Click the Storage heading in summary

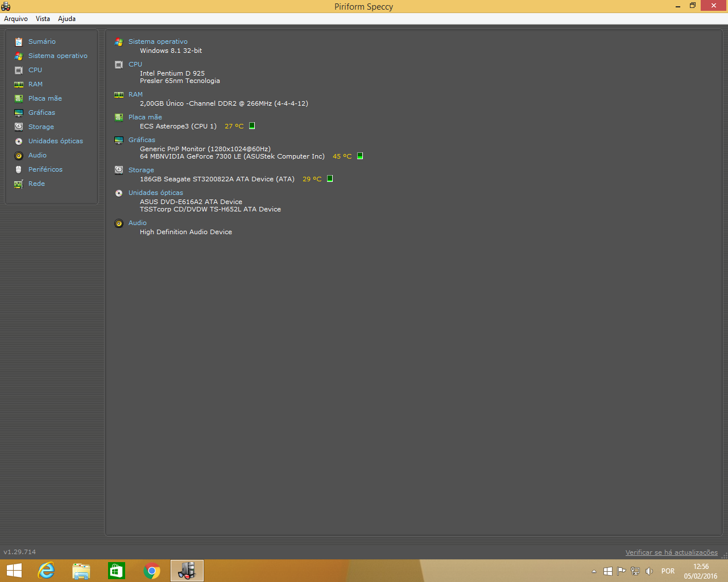(141, 170)
